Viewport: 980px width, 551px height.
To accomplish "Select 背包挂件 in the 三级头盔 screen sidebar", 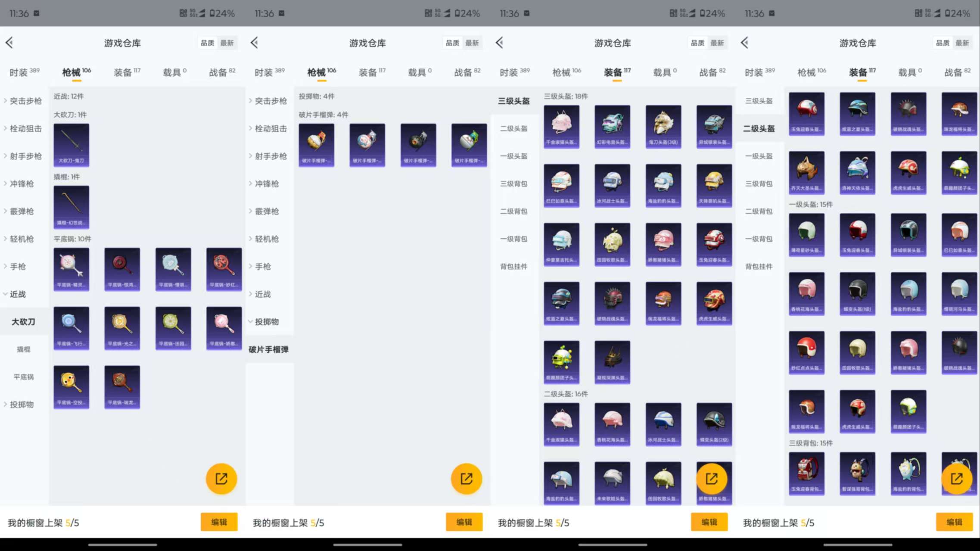I will 513,266.
